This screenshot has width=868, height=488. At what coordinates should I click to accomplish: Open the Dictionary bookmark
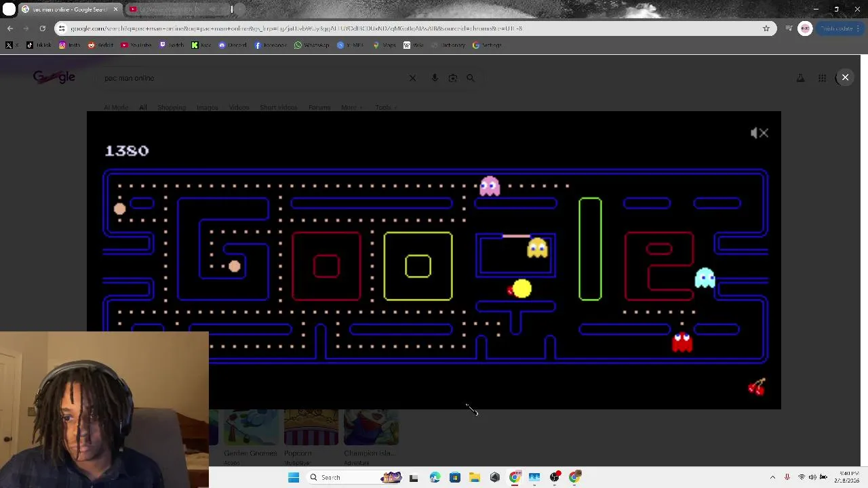click(x=448, y=45)
